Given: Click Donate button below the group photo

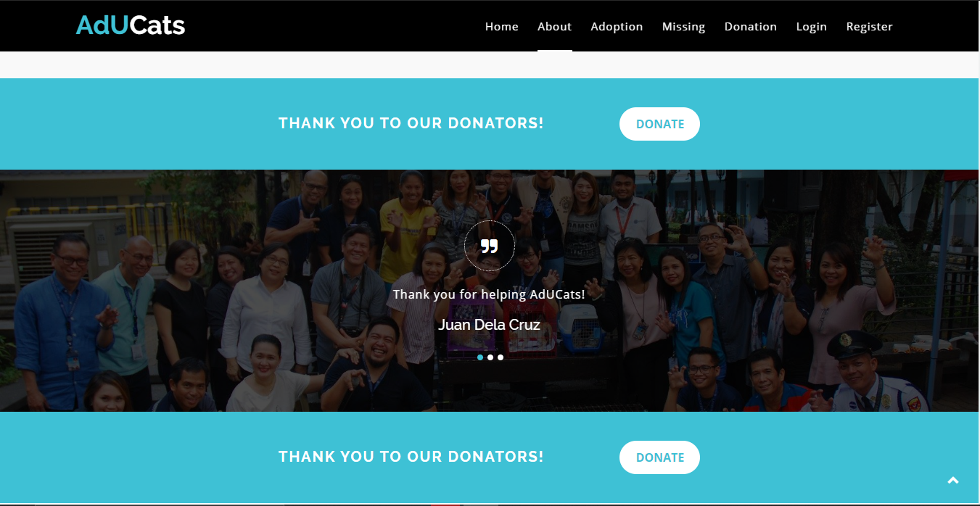Looking at the screenshot, I should (659, 457).
